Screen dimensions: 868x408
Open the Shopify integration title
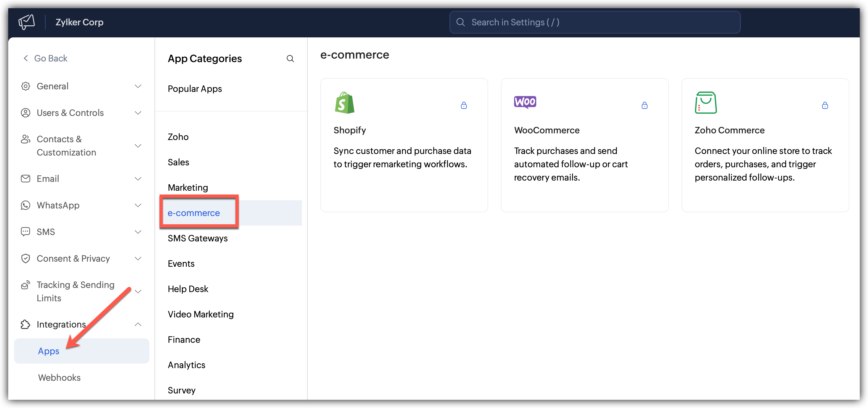point(349,130)
